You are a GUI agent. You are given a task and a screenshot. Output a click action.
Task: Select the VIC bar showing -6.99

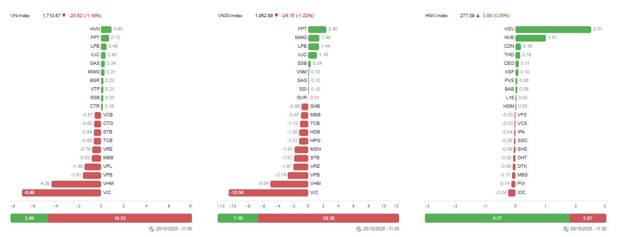tap(61, 193)
